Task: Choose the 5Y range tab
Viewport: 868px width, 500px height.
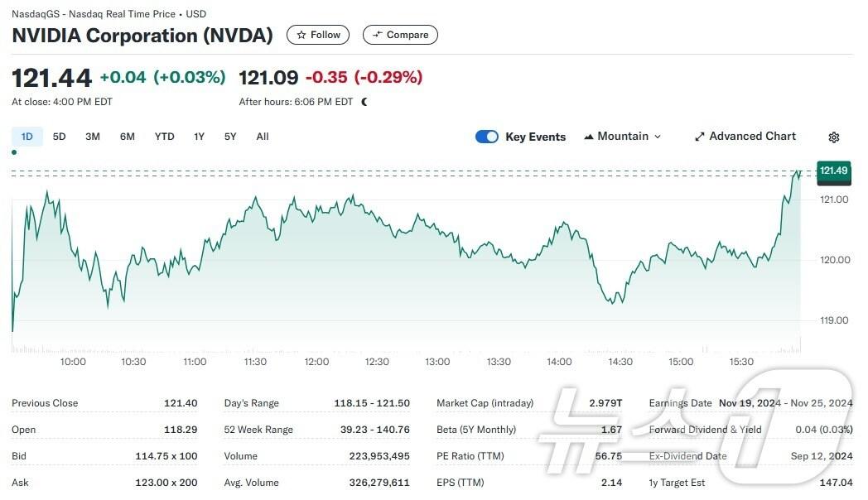Action: point(230,137)
